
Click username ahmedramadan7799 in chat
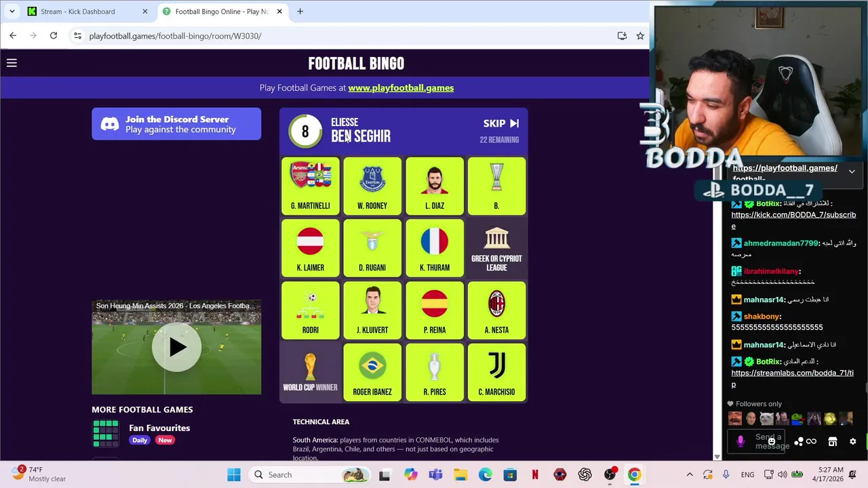(781, 243)
